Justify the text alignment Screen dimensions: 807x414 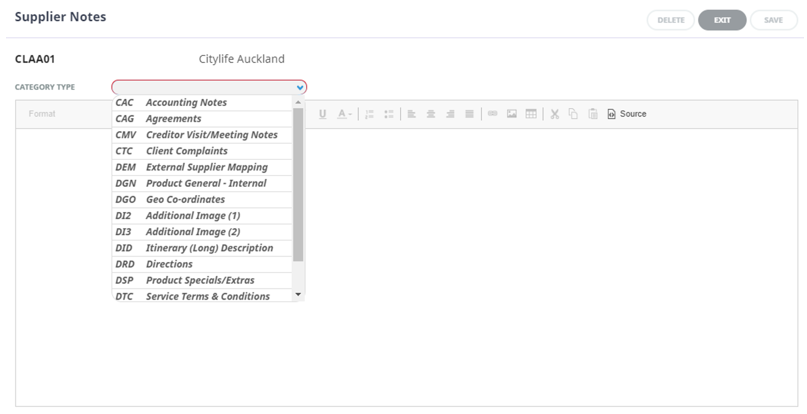click(x=470, y=114)
